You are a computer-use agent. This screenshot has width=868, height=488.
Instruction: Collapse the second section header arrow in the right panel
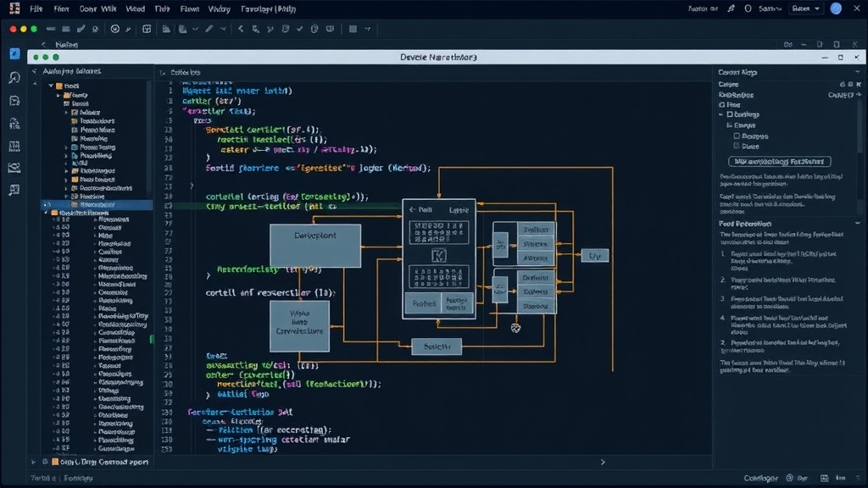tap(858, 224)
